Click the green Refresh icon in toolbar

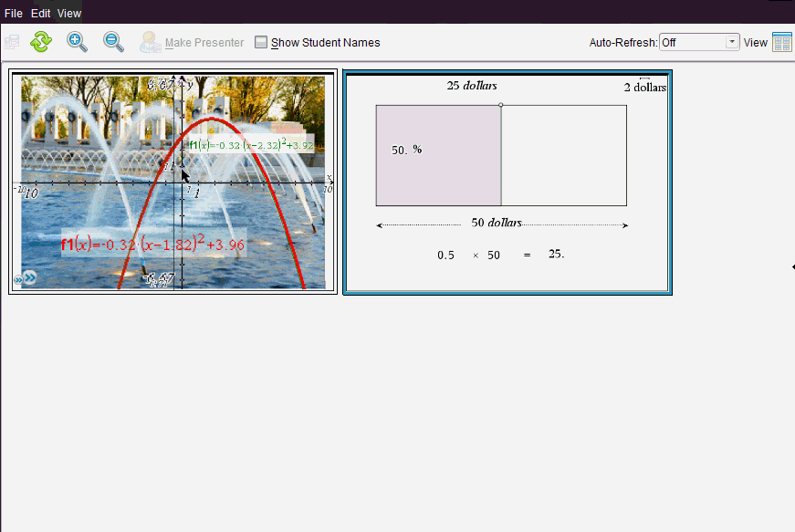tap(41, 42)
